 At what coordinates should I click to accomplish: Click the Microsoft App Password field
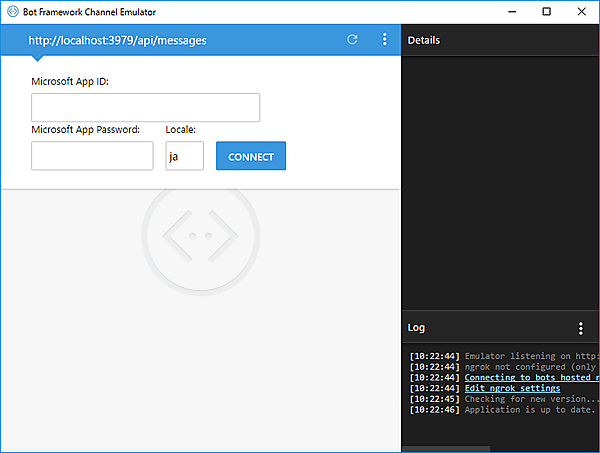tap(92, 156)
